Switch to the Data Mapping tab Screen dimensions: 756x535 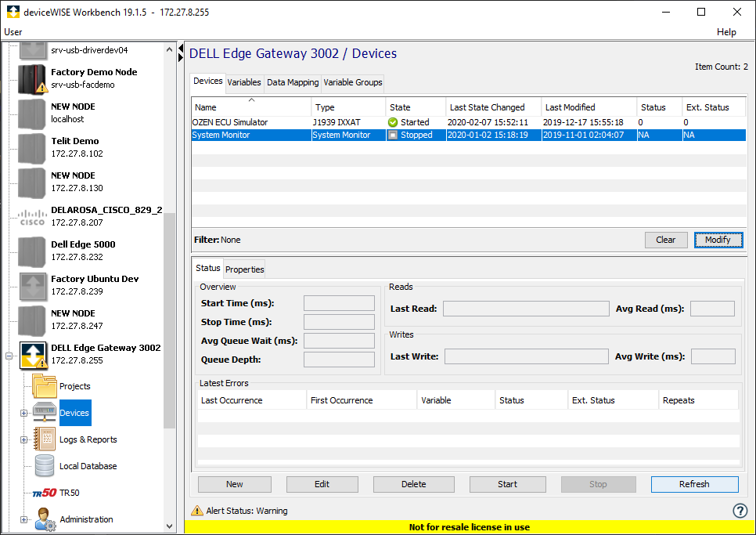[293, 82]
